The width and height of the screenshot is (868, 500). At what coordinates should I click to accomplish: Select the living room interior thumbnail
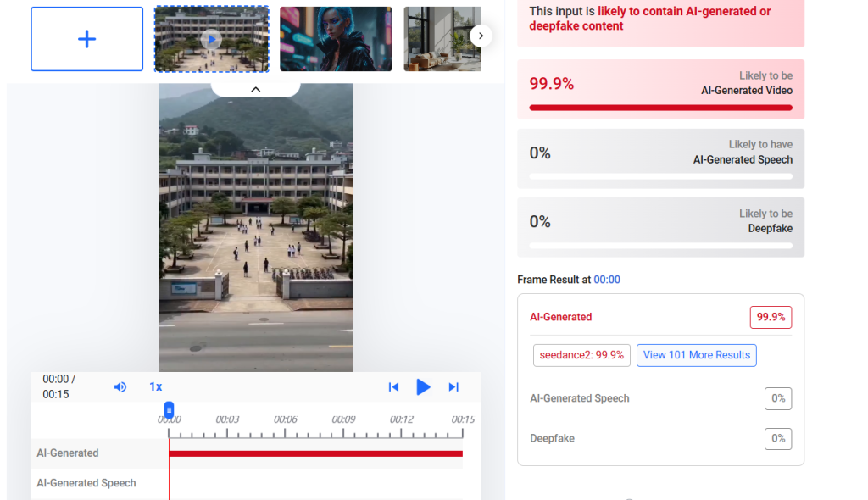(442, 39)
